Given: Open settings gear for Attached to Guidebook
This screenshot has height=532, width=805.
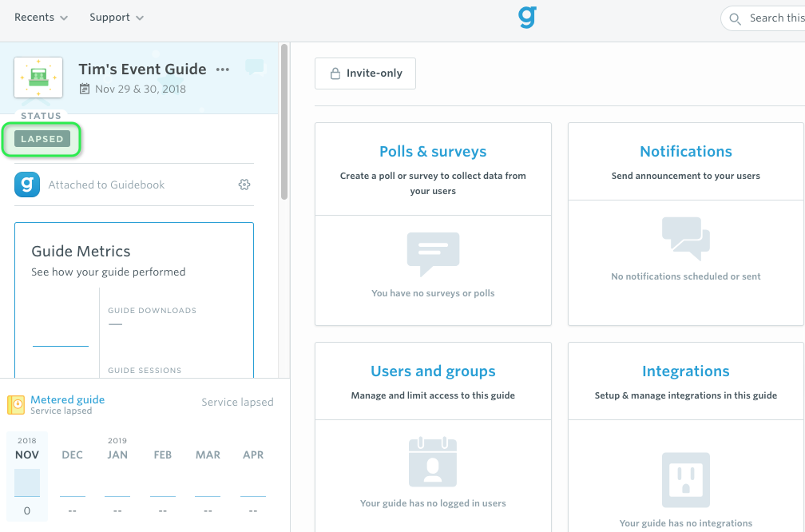Looking at the screenshot, I should pyautogui.click(x=244, y=185).
